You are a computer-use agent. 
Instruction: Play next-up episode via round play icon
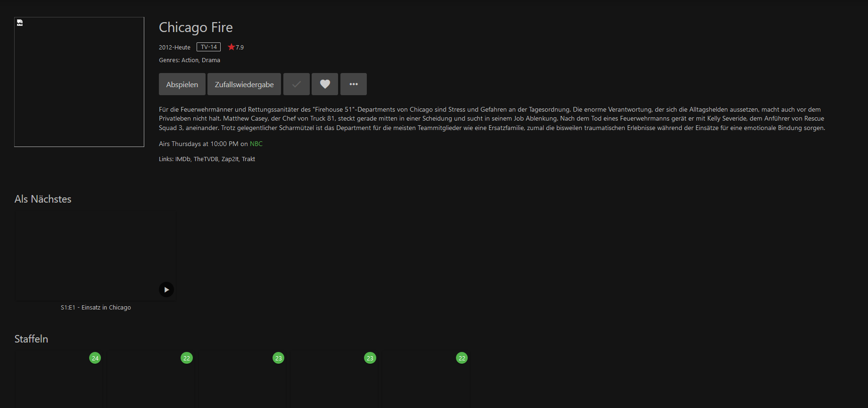point(166,289)
